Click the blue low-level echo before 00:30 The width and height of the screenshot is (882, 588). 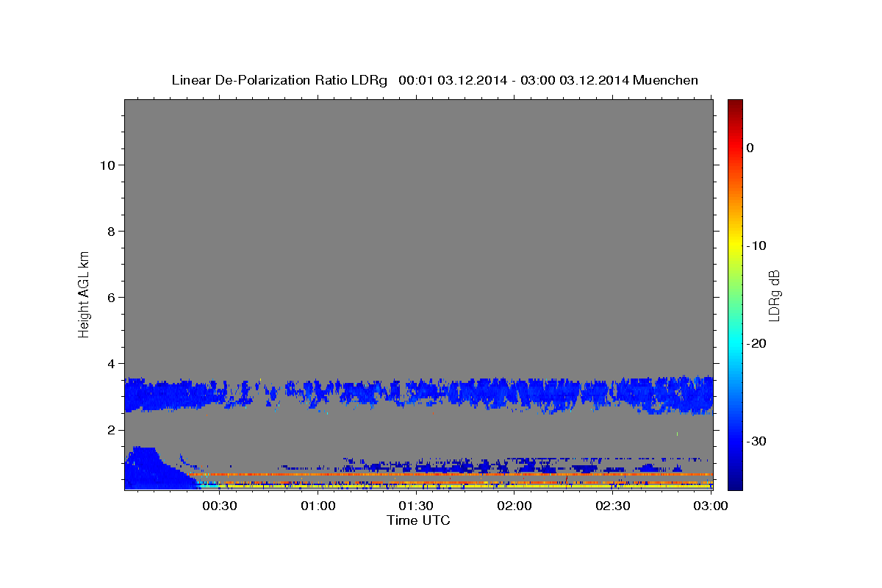[151, 470]
